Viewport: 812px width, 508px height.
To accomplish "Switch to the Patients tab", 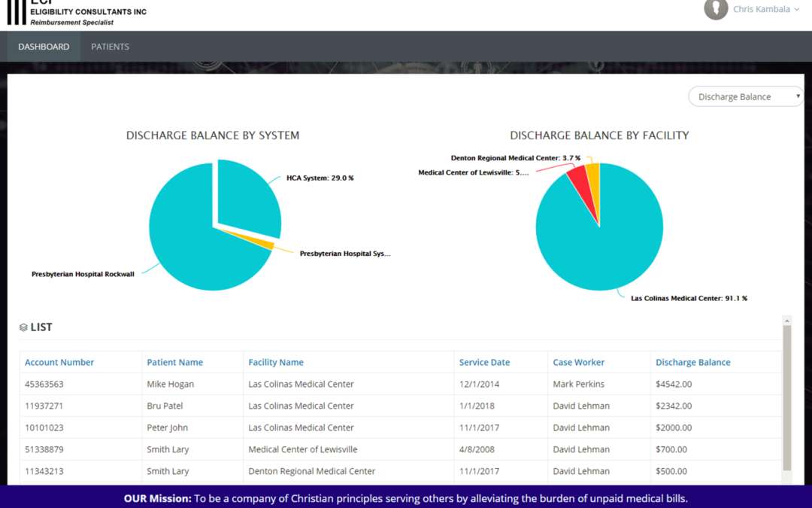I will tap(110, 47).
